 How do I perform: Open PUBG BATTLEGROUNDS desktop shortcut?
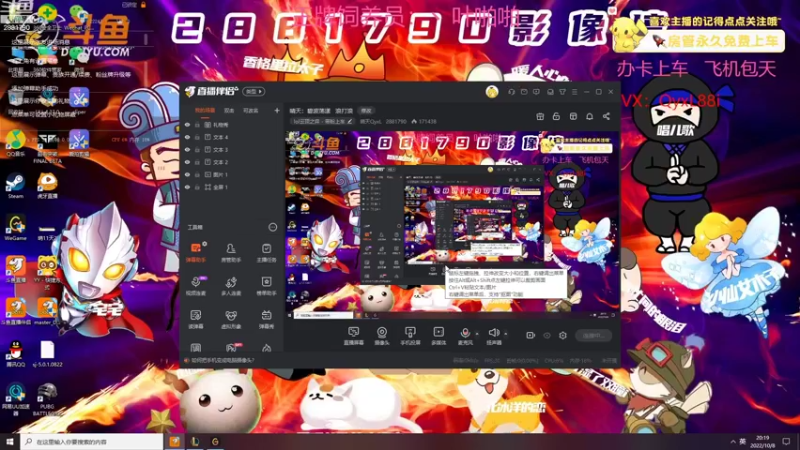point(47,399)
